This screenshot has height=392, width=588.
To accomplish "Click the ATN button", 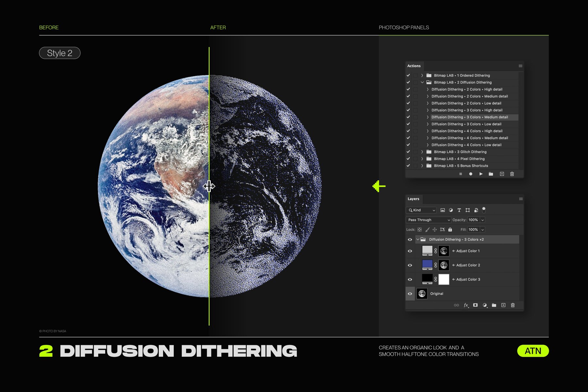I will 533,351.
